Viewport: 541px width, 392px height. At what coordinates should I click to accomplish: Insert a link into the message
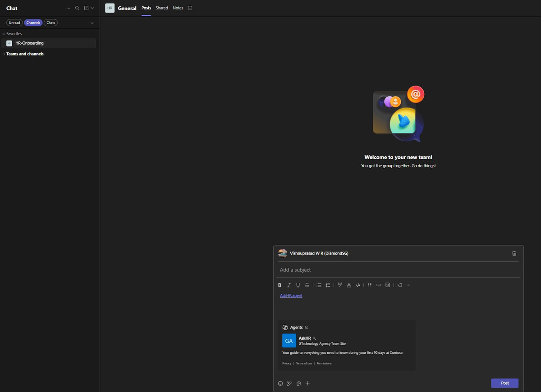coord(379,285)
